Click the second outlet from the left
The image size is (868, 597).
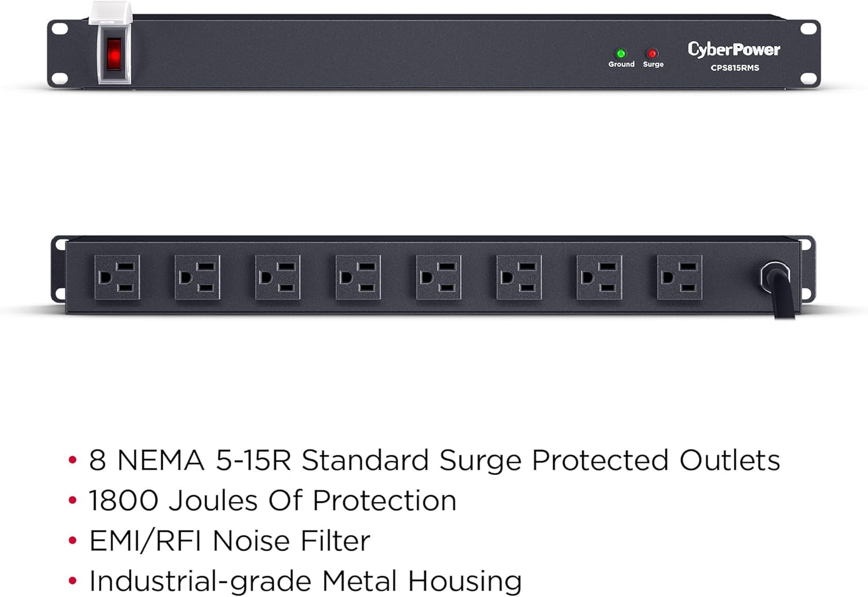197,278
